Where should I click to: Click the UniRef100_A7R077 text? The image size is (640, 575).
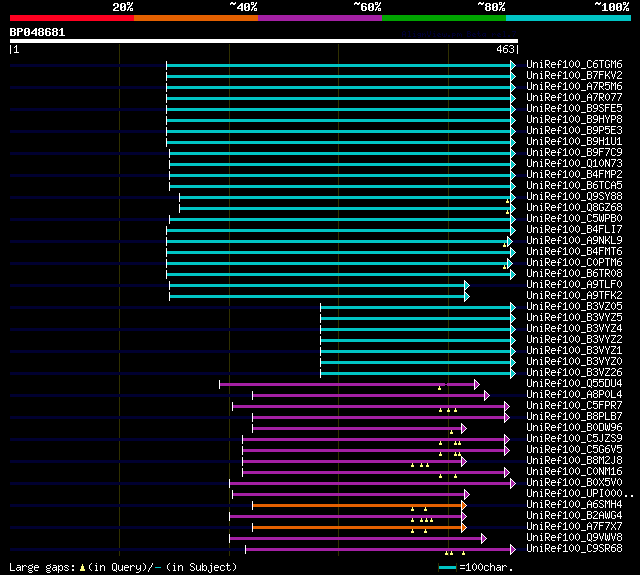click(574, 98)
